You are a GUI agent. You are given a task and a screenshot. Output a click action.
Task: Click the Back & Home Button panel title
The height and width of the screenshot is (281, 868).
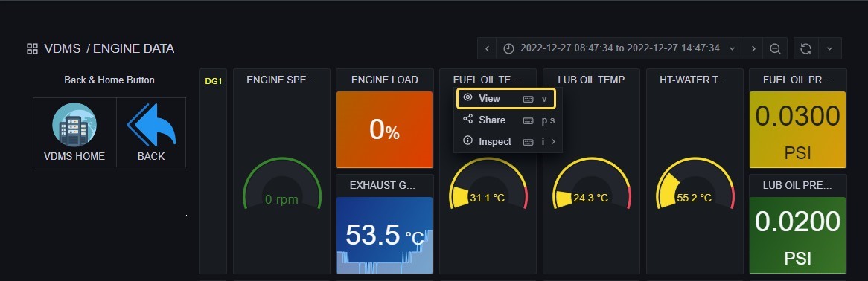pos(109,80)
